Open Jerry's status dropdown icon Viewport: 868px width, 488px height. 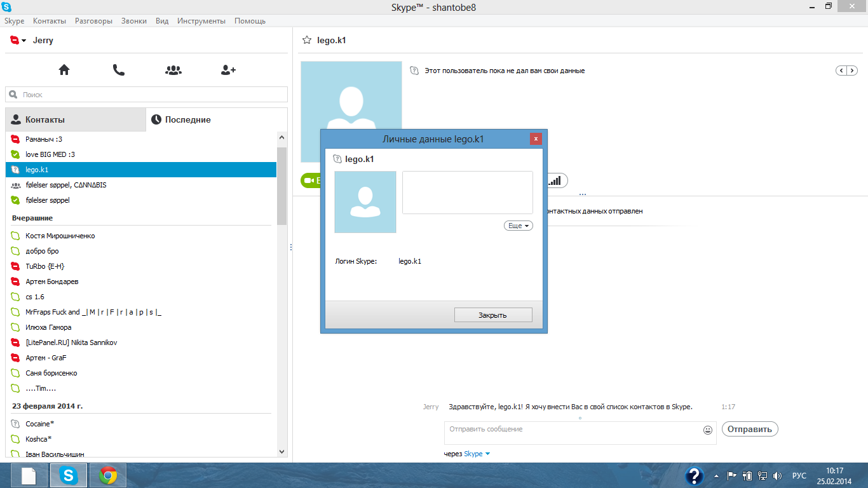pos(18,40)
